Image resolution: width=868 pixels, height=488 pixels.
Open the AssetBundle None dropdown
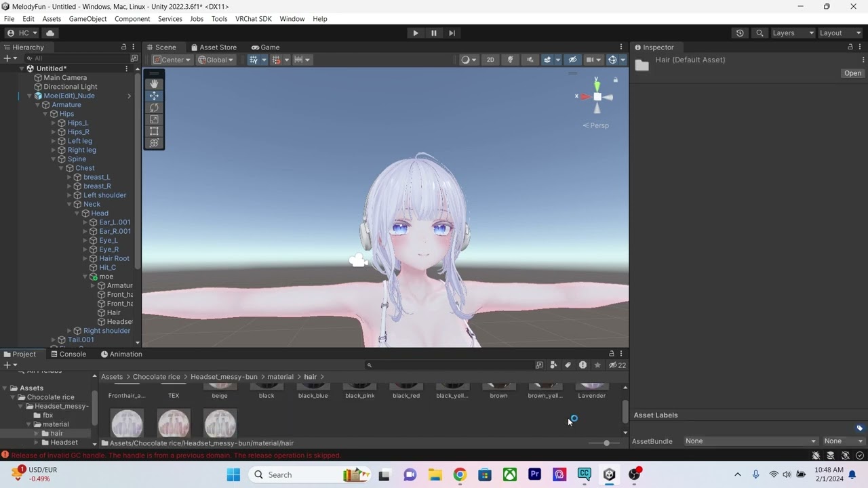[751, 441]
